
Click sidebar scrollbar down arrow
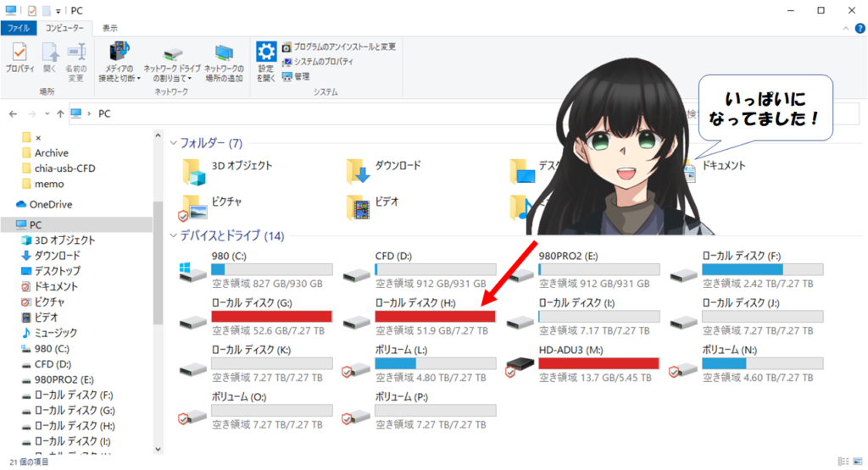tap(158, 450)
